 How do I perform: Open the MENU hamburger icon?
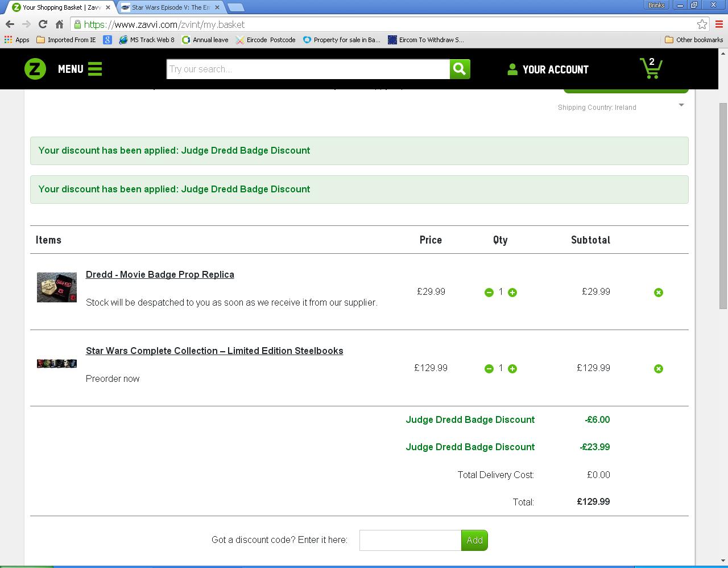(x=94, y=69)
